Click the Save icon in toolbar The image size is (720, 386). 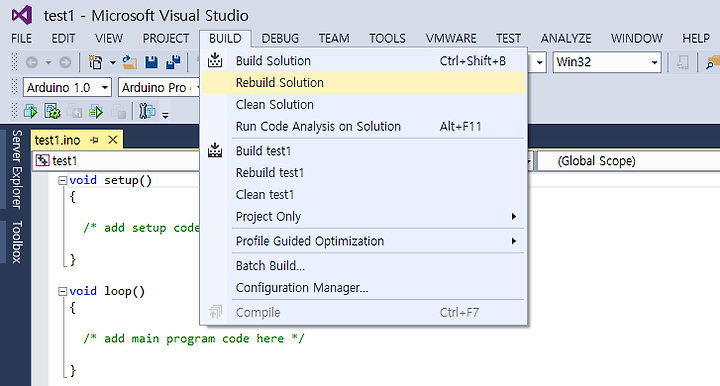pos(152,62)
